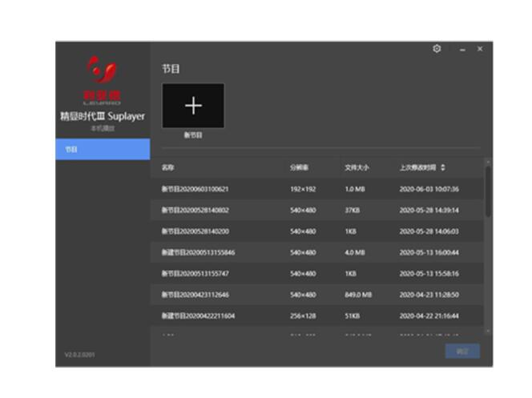Click the program list vertical scrollbar
This screenshot has height=398, width=532.
[488, 192]
